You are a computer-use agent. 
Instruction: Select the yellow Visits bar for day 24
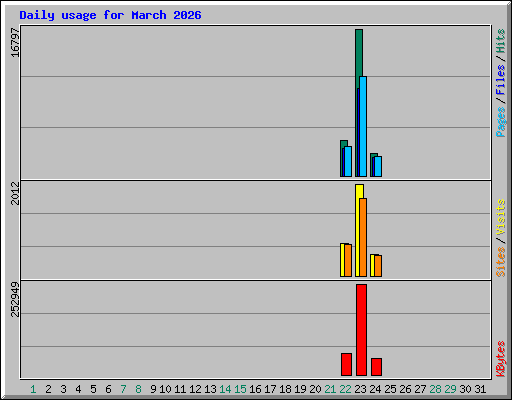click(x=372, y=265)
